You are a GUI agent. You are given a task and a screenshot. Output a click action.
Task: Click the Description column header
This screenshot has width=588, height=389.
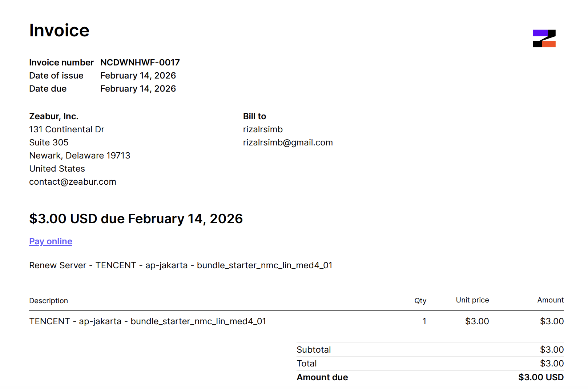click(49, 300)
